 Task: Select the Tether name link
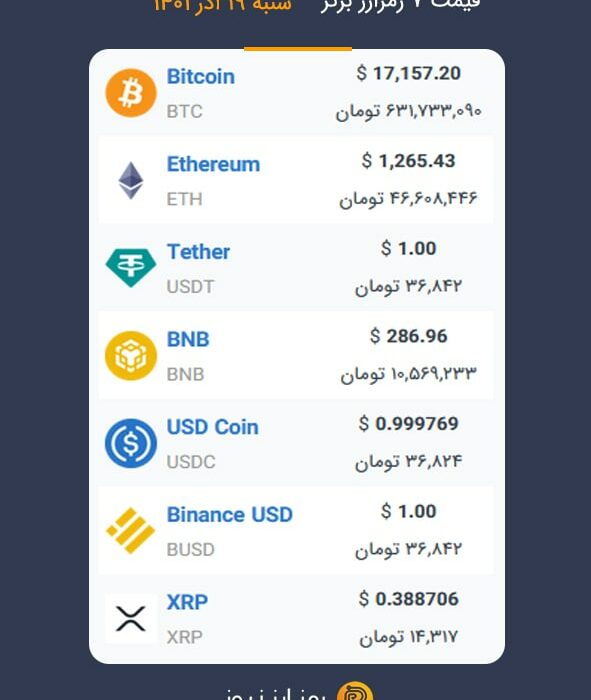pos(198,252)
